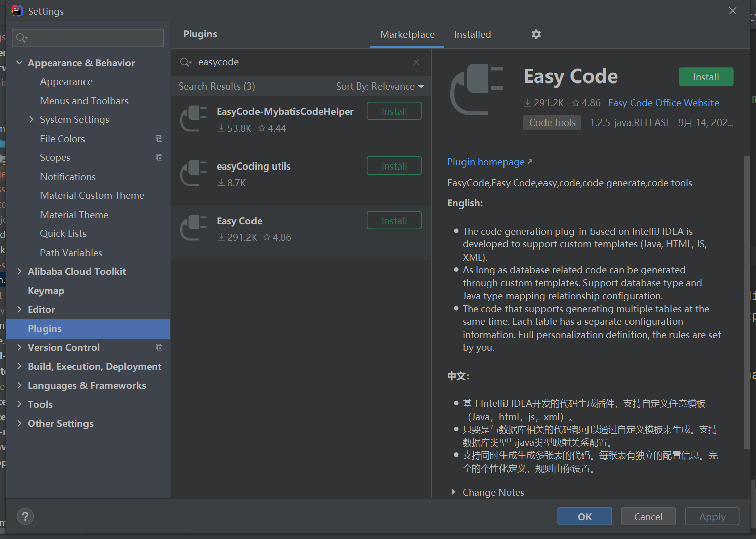Image resolution: width=756 pixels, height=539 pixels.
Task: Expand Other Settings node
Action: pos(20,423)
